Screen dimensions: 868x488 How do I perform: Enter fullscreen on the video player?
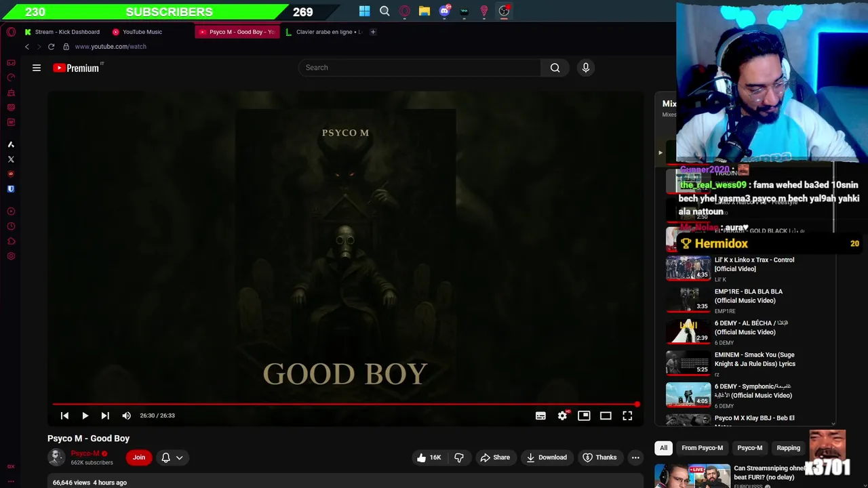627,415
